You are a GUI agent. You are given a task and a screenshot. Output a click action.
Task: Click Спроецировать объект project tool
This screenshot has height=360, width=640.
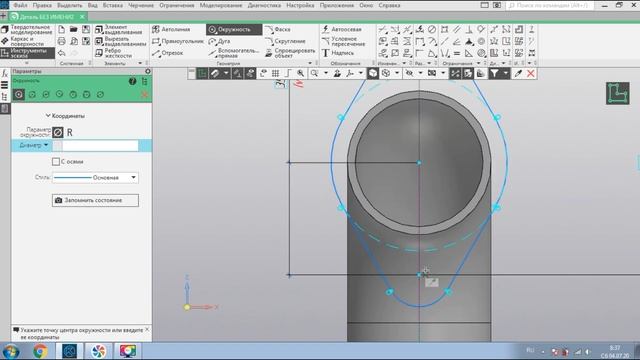pos(290,53)
